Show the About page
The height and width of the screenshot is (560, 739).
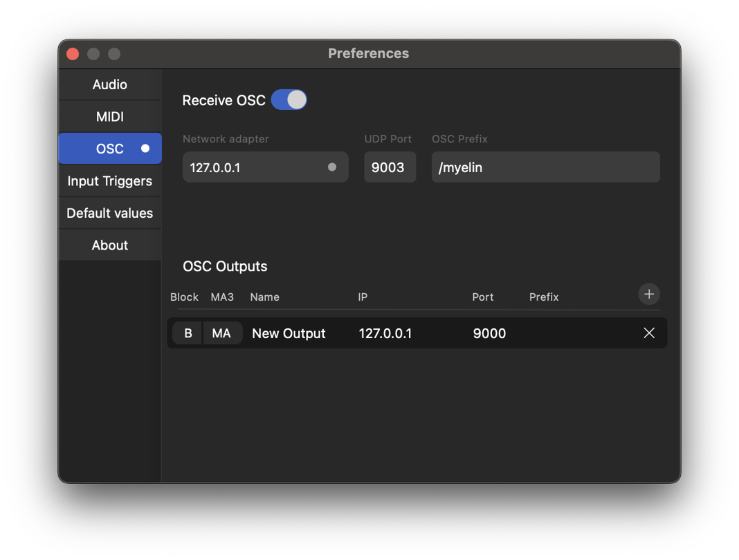pyautogui.click(x=110, y=245)
